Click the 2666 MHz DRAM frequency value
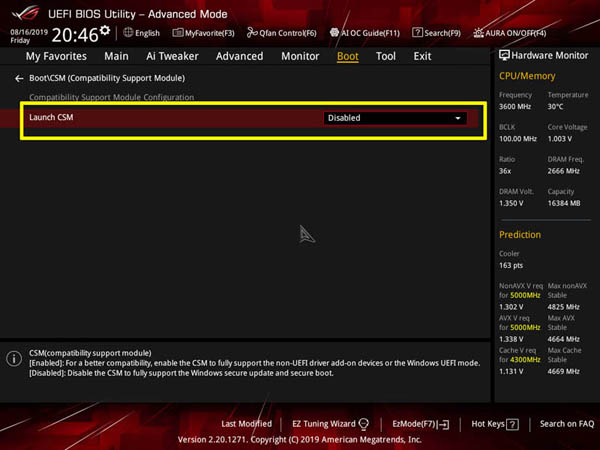Image resolution: width=600 pixels, height=450 pixels. click(563, 171)
